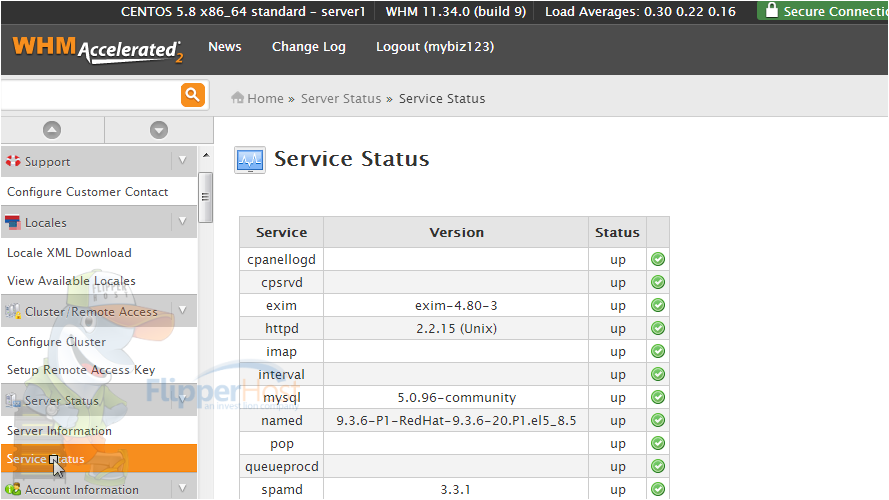Click the cpanellogd service name
This screenshot has height=500, width=889.
click(x=281, y=260)
